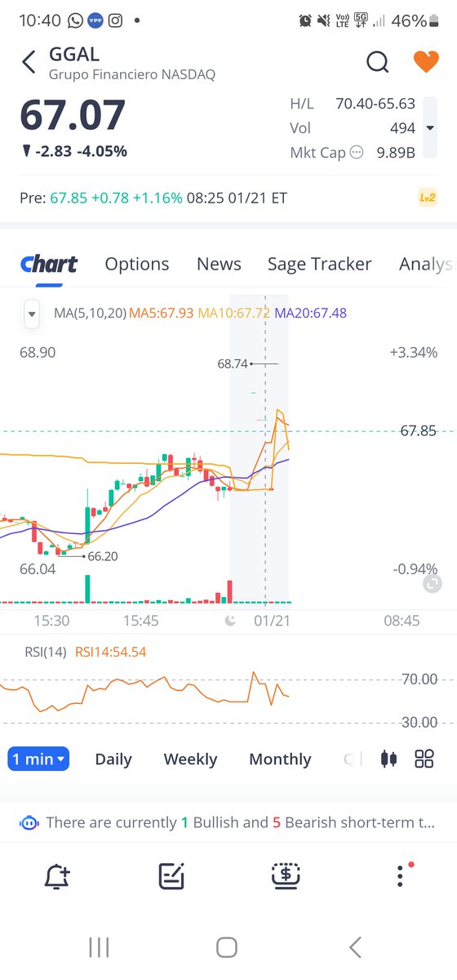
Task: Select the Chart tab
Action: pyautogui.click(x=49, y=264)
